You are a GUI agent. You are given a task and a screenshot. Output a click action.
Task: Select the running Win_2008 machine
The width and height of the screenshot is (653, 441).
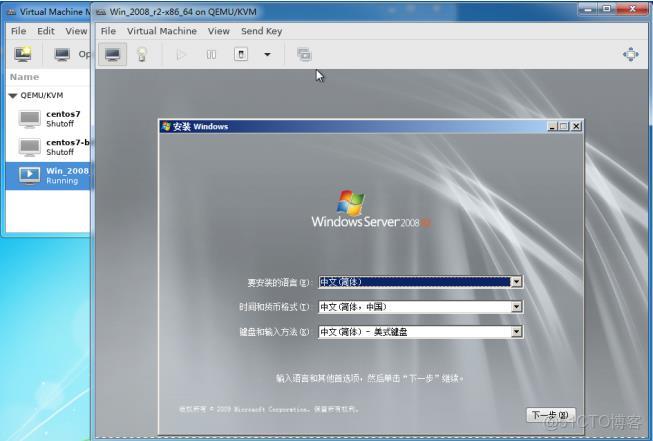48,176
